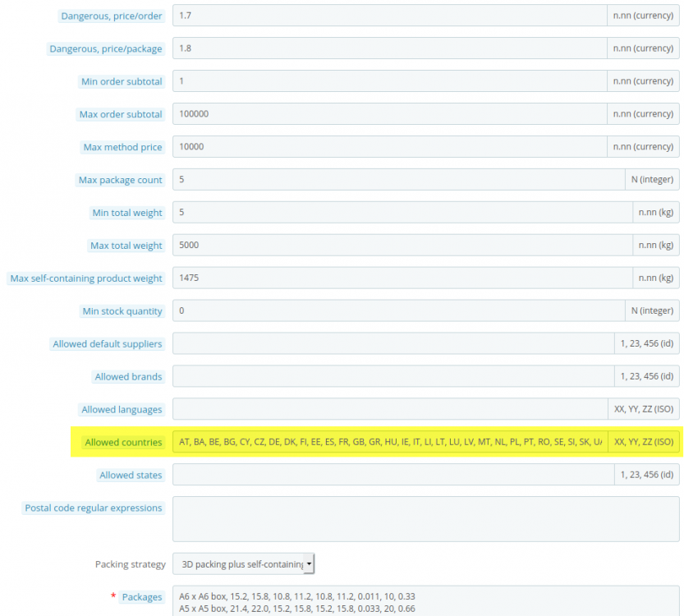The width and height of the screenshot is (684, 616).
Task: Click the 'XX, YY, ZZ (ISO)' hint for Allowed languages
Action: 645,409
